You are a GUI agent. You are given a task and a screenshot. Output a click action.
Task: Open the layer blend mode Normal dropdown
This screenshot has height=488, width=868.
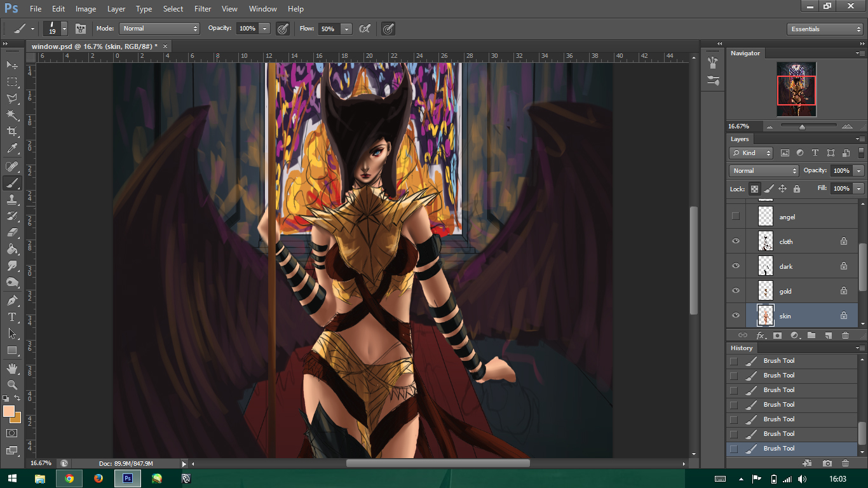click(x=764, y=171)
